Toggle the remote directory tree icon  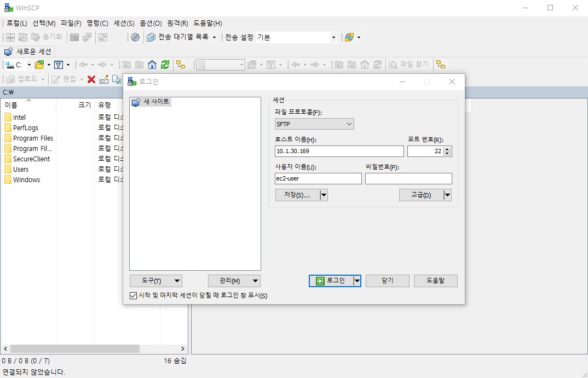pos(441,65)
